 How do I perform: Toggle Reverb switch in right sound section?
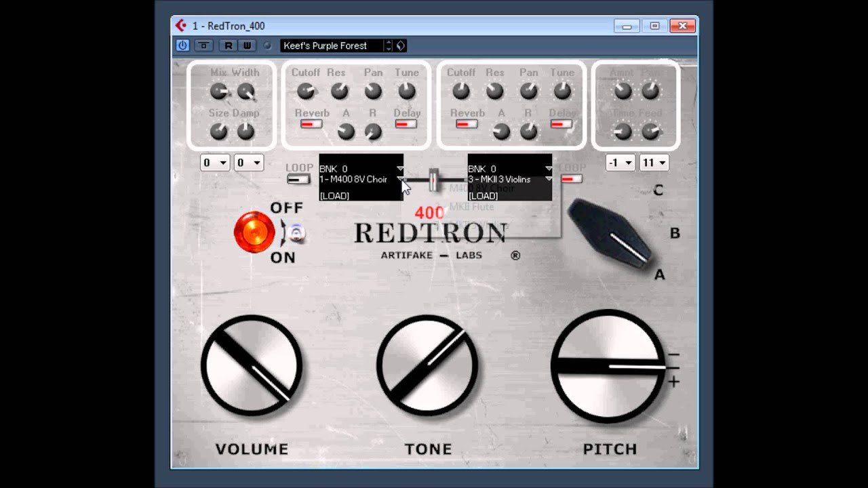pyautogui.click(x=467, y=124)
